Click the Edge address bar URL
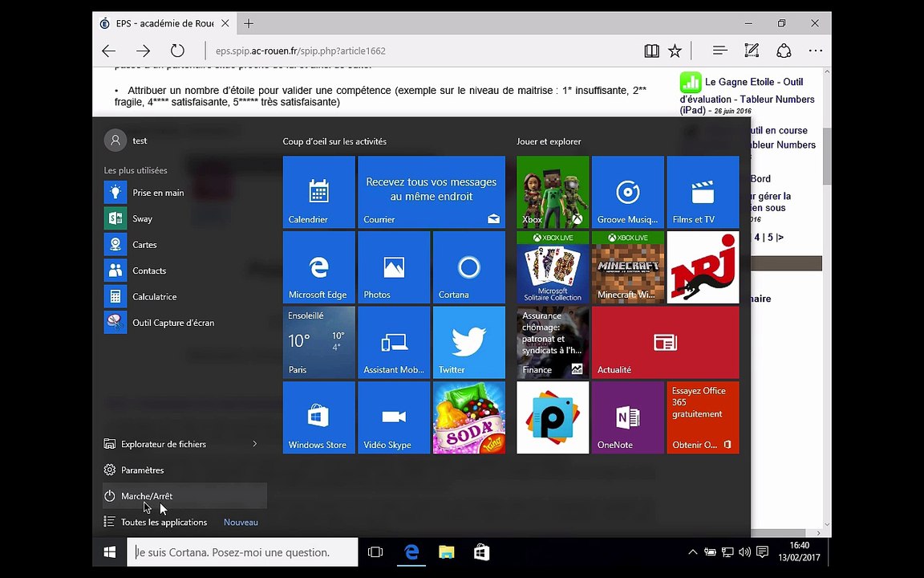Image resolution: width=924 pixels, height=578 pixels. point(301,51)
